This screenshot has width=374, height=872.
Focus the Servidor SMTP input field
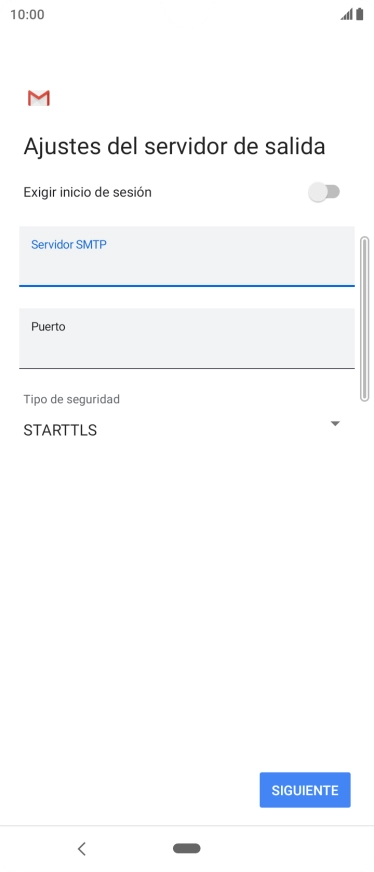click(x=187, y=256)
